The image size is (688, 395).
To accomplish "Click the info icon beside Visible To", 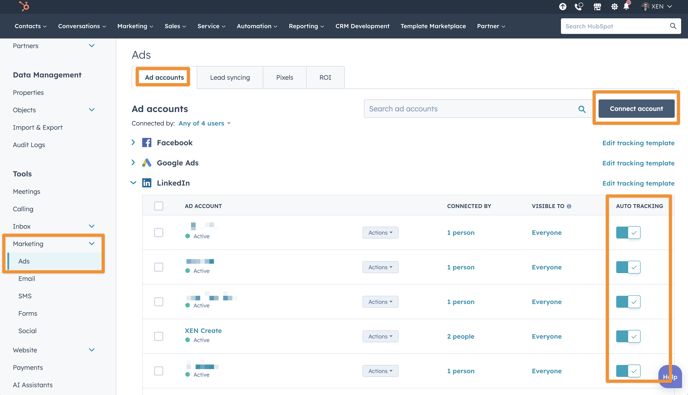I will (x=569, y=206).
